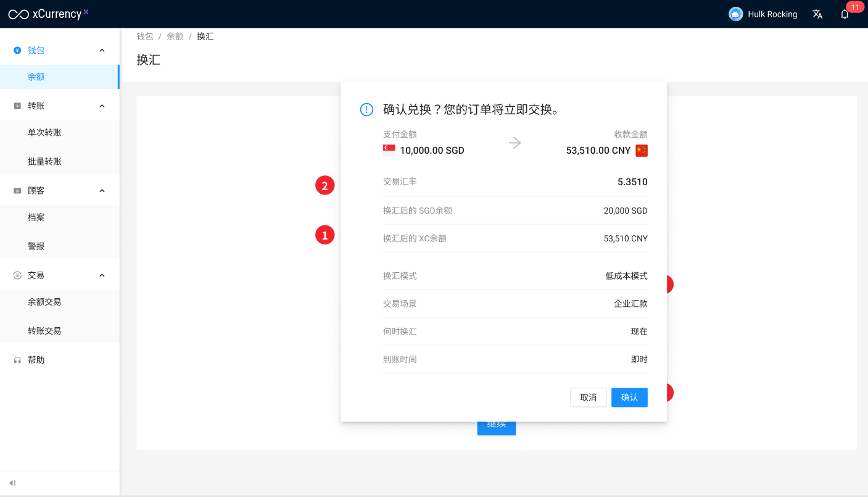Click the Hulk Rocking user avatar

[x=735, y=14]
